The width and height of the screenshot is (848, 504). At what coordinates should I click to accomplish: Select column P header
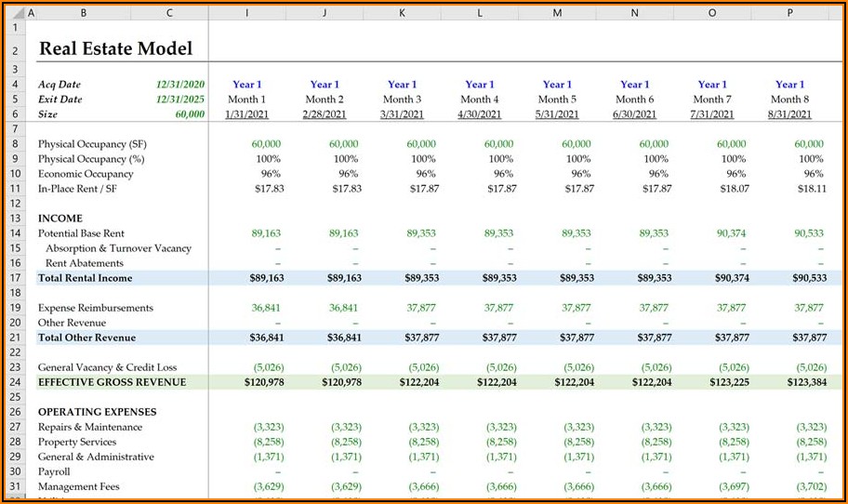click(x=789, y=13)
